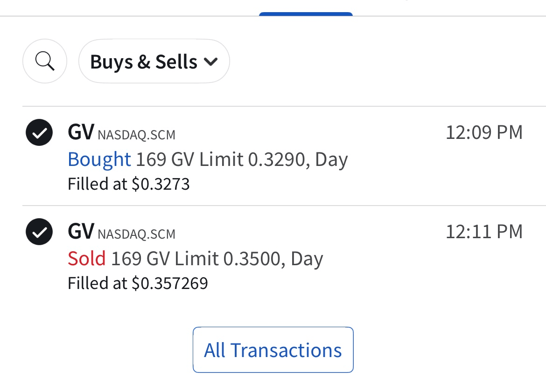This screenshot has height=392, width=546.
Task: Click the GV ticker in the 12:11 PM order
Action: 81,232
